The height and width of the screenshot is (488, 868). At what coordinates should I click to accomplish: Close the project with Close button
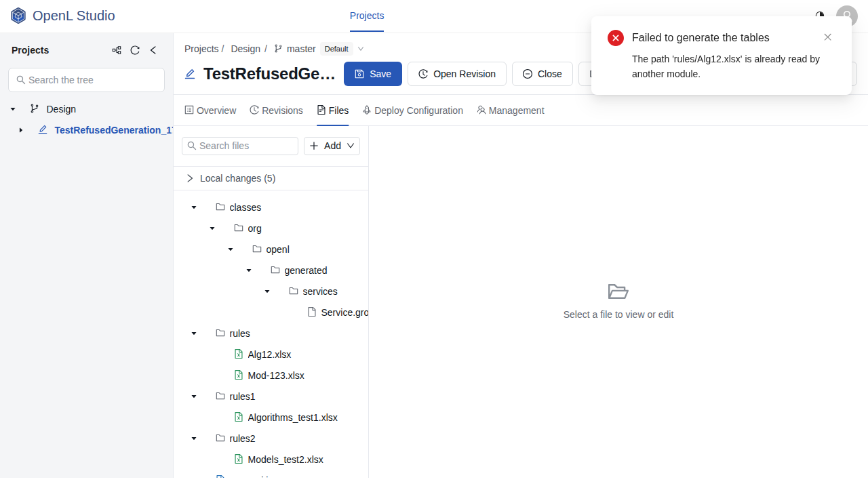click(x=542, y=74)
